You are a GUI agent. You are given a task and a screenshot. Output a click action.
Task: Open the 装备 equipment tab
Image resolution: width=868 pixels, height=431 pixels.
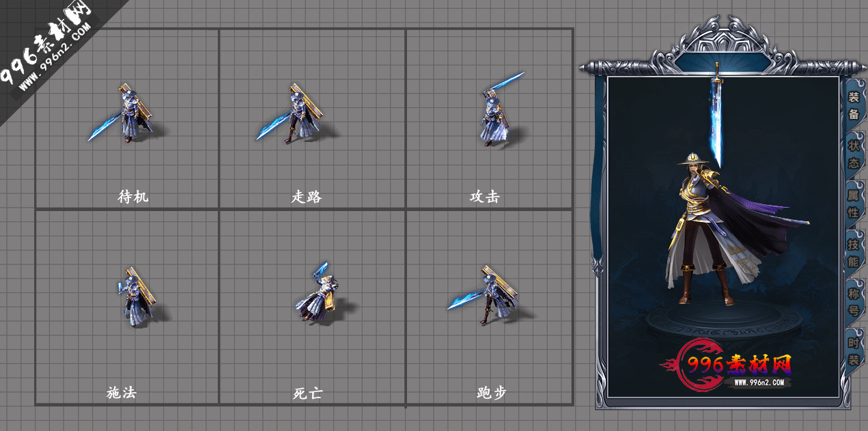click(x=854, y=106)
